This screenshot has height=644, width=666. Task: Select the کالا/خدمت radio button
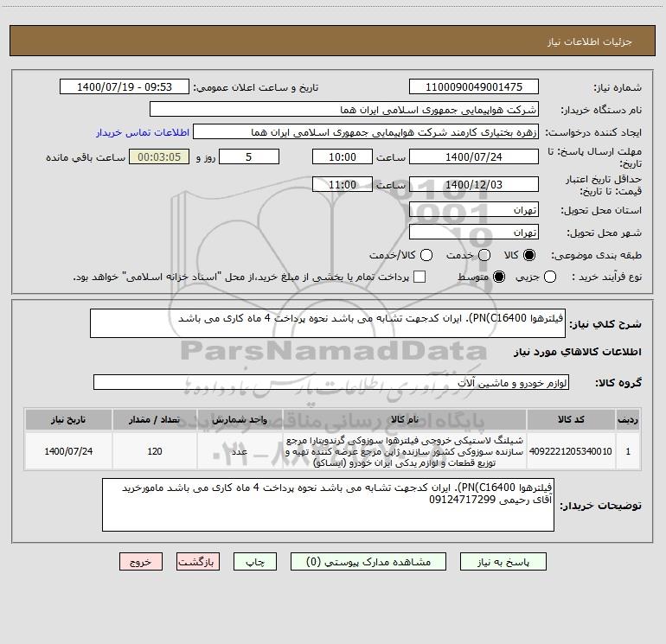pos(426,255)
